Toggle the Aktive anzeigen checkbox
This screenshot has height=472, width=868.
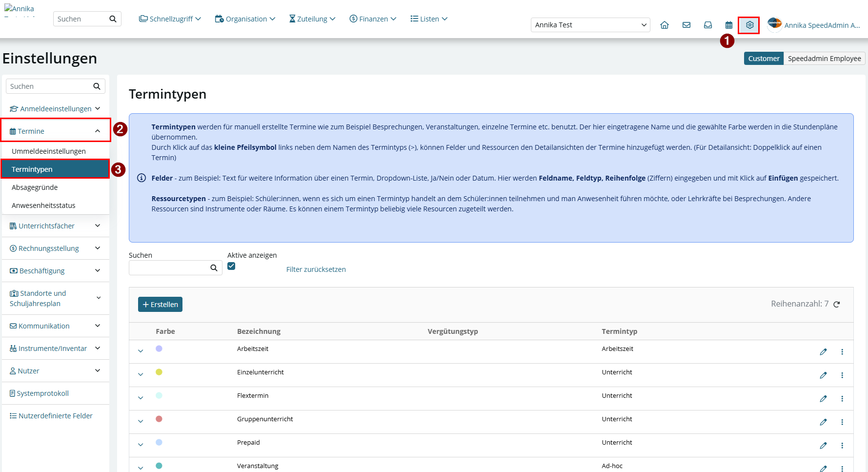tap(231, 266)
